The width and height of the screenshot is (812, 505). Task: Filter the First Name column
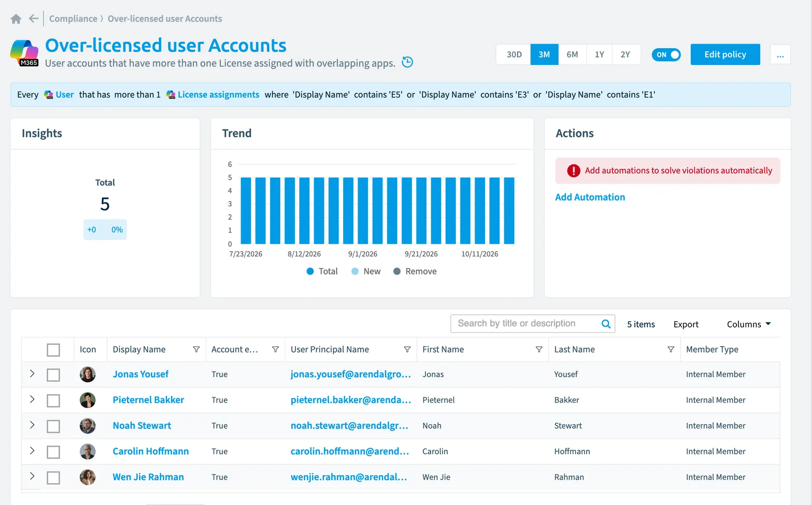coord(539,349)
